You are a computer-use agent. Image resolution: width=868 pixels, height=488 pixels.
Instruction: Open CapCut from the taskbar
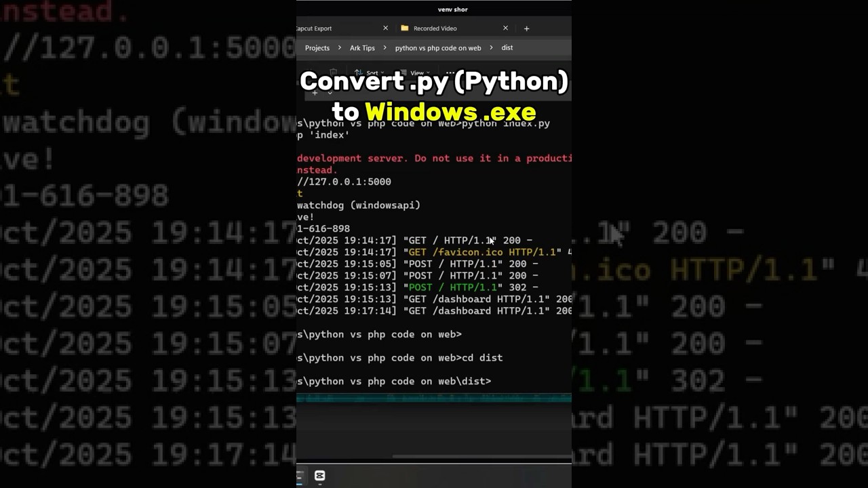(x=320, y=476)
